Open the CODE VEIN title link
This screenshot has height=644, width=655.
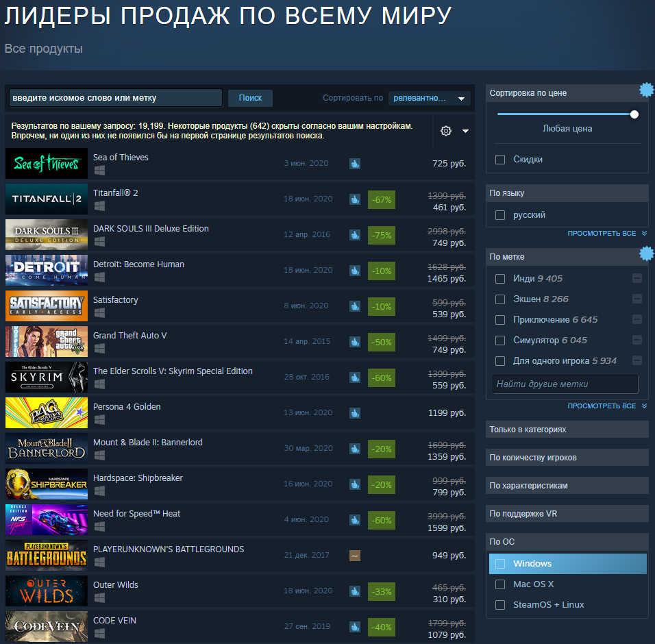(114, 621)
